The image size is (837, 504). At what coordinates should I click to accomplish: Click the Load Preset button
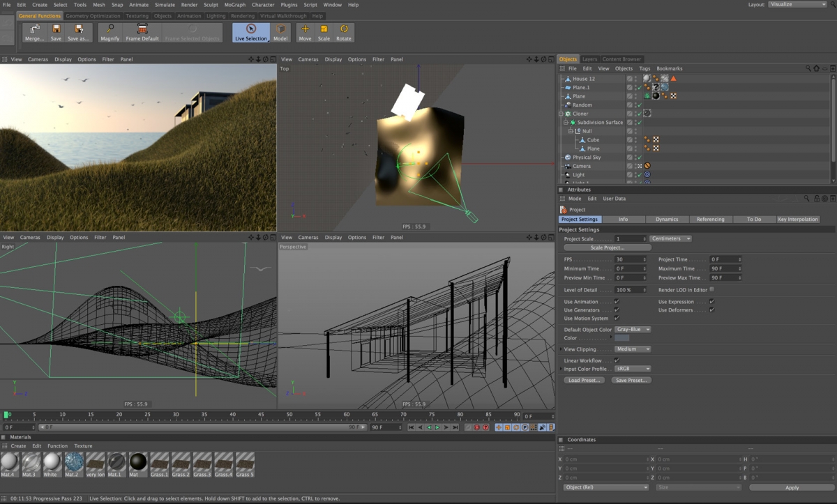(x=585, y=380)
